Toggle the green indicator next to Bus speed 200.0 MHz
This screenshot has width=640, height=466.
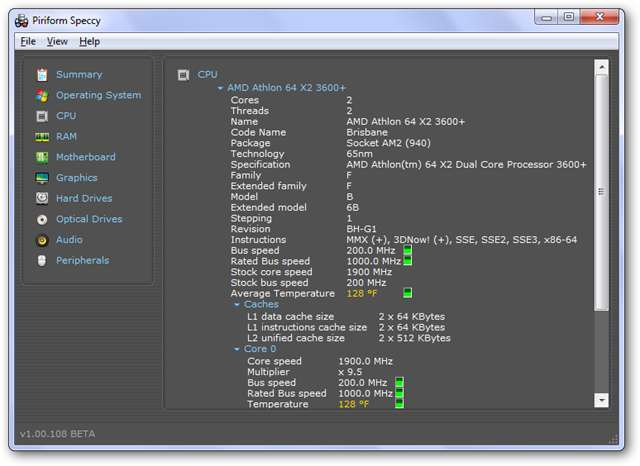(x=407, y=250)
